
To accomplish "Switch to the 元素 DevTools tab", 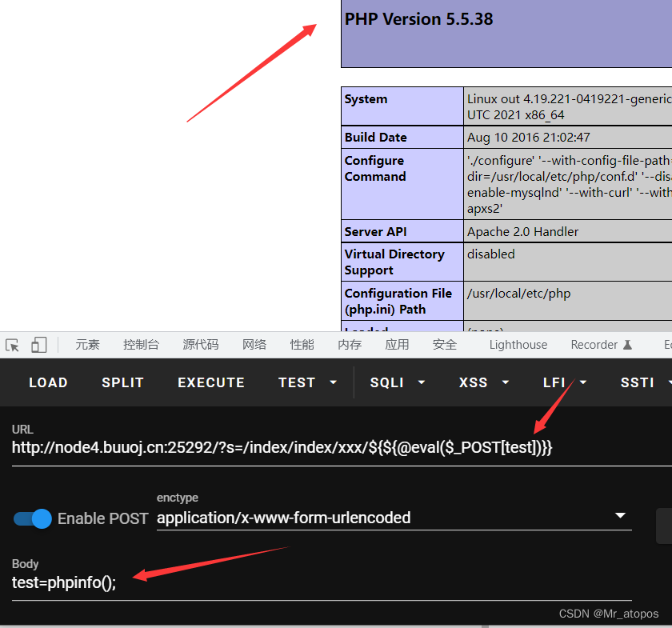I will pos(87,344).
